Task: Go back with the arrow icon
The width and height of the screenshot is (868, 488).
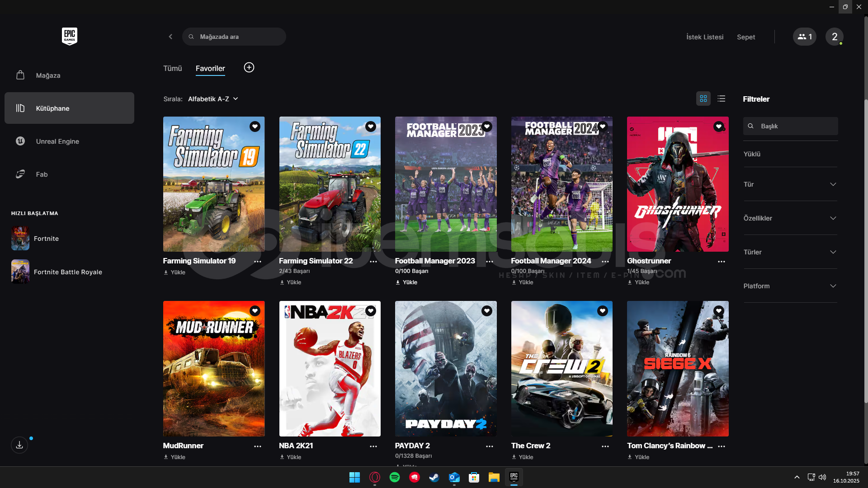Action: pos(170,37)
